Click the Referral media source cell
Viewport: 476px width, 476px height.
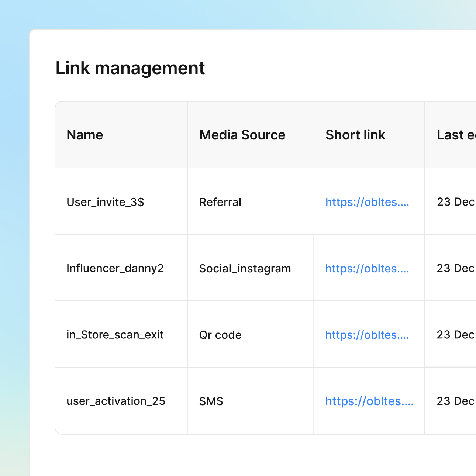coord(220,202)
